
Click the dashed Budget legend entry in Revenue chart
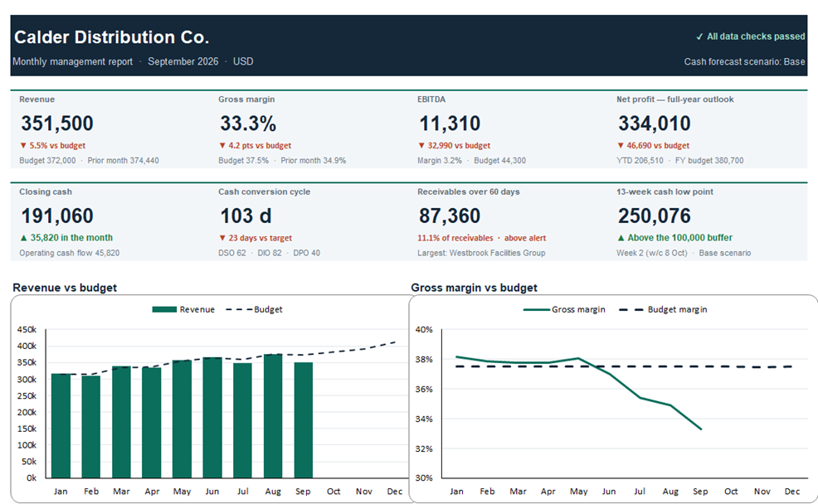point(254,309)
